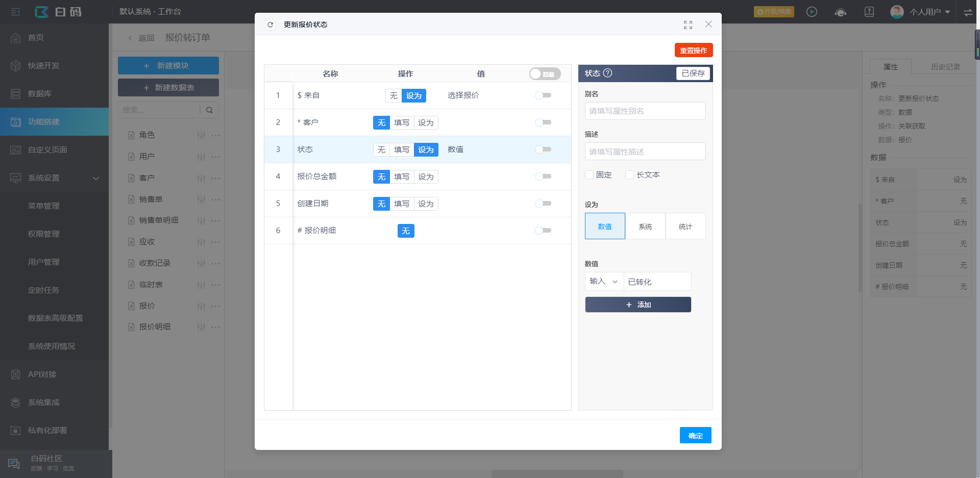980x478 pixels.
Task: Open the 输入 dropdown under 数值
Action: 604,282
